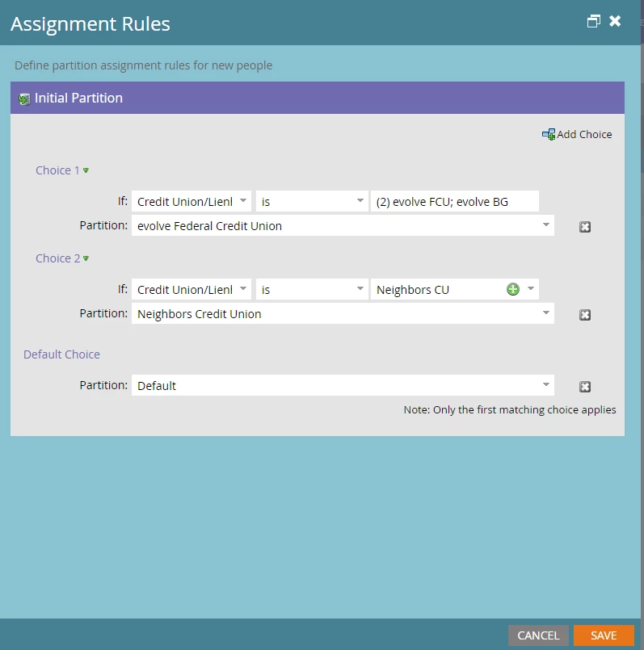This screenshot has height=650, width=644.
Task: Close the Assignment Rules dialog
Action: [615, 21]
